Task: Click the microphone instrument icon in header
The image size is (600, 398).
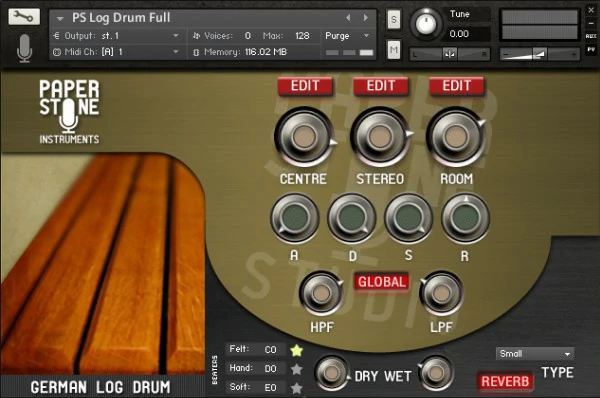Action: 24,48
